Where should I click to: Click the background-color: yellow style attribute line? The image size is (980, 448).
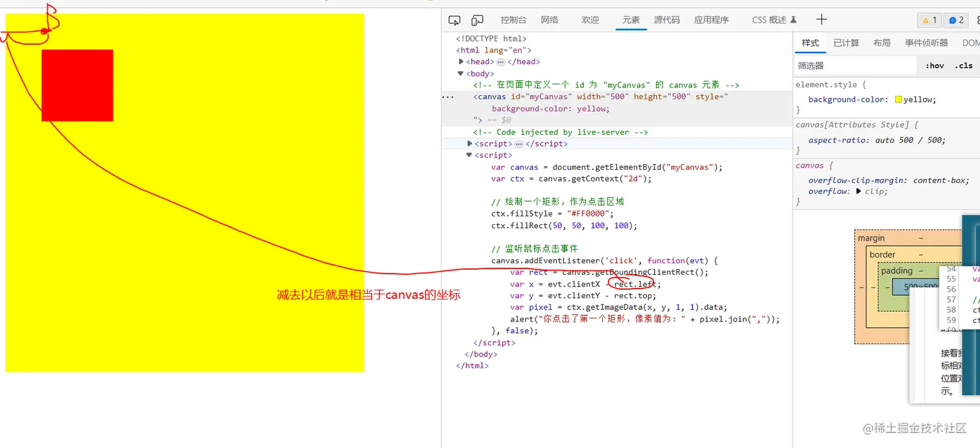click(x=550, y=108)
